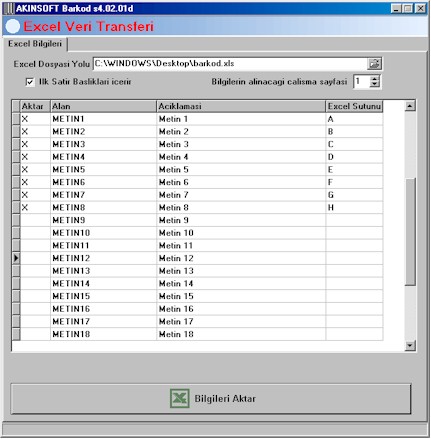Toggle Ilk Satir Basliklari icerir checkbox

click(30, 82)
